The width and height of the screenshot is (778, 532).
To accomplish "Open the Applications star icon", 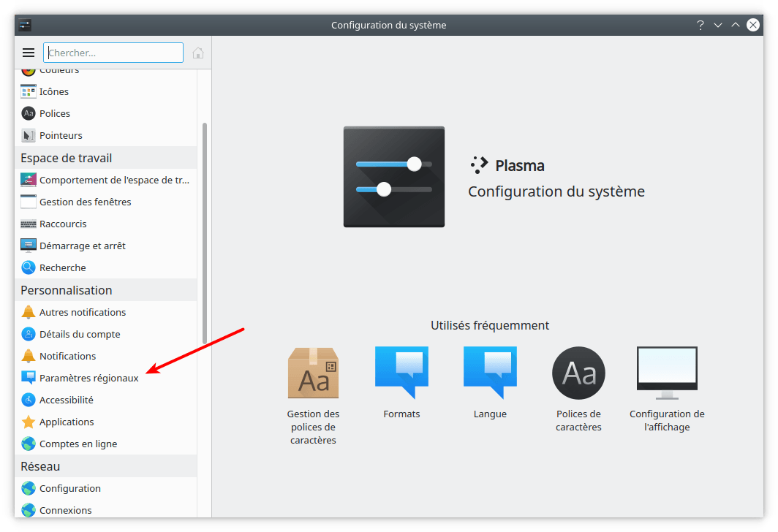I will (x=29, y=422).
